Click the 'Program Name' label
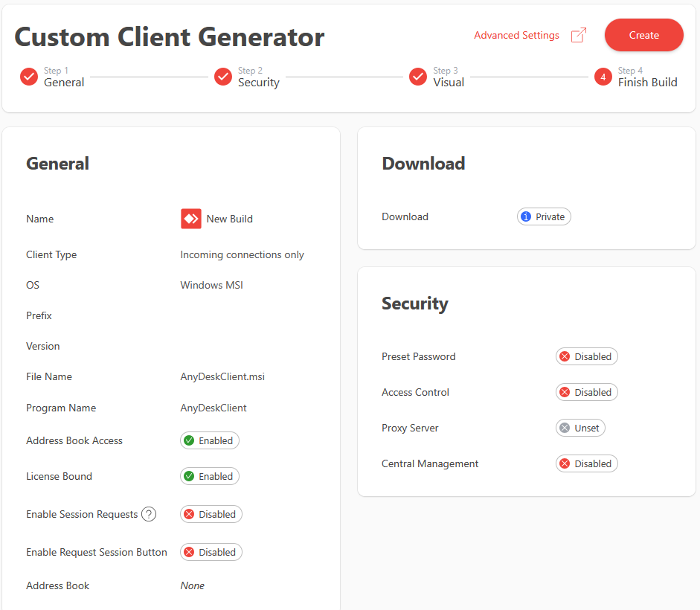 [61, 408]
